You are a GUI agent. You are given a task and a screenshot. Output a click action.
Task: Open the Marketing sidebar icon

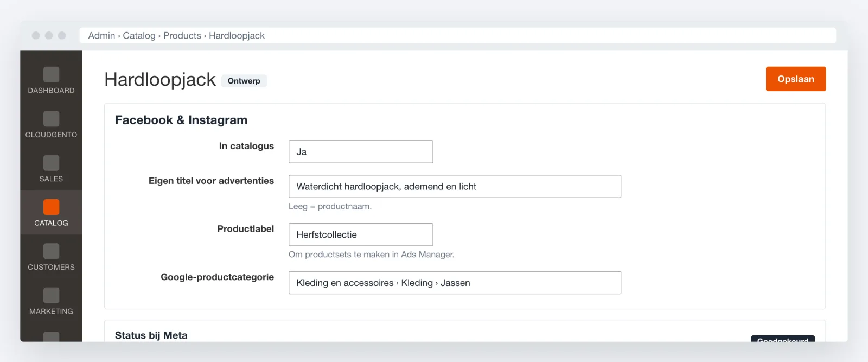(51, 295)
